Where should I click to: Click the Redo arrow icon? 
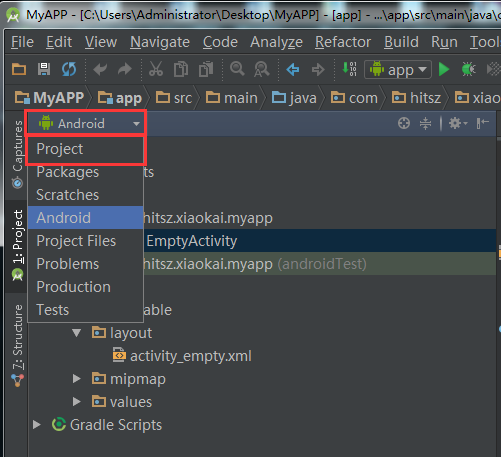pos(125,69)
